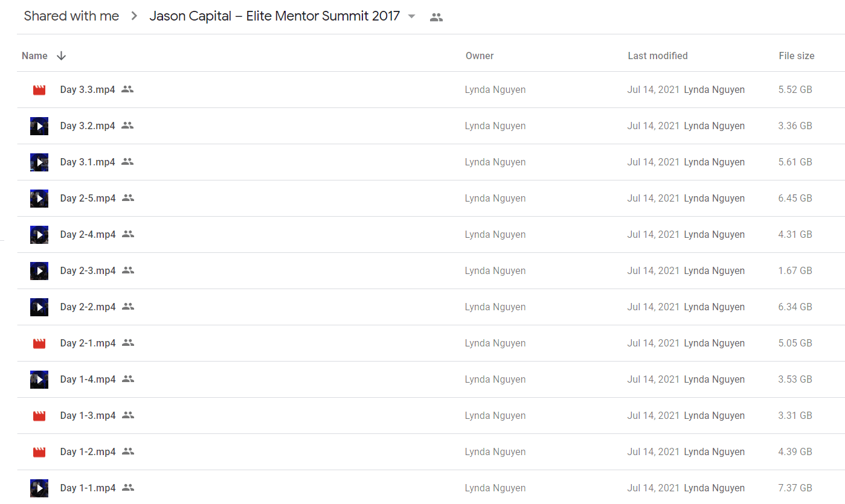Image resolution: width=845 pixels, height=504 pixels.
Task: Click the 3.53 GB file size value
Action: click(795, 380)
